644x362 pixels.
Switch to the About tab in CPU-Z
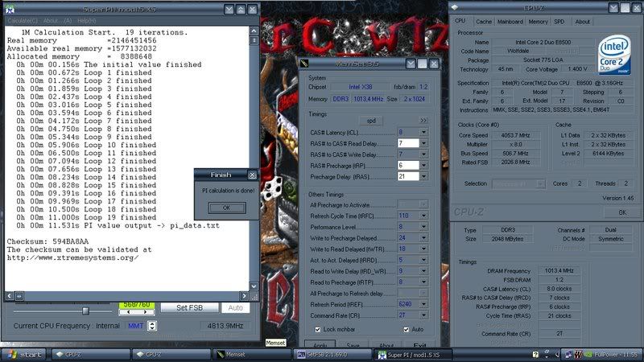coord(582,22)
